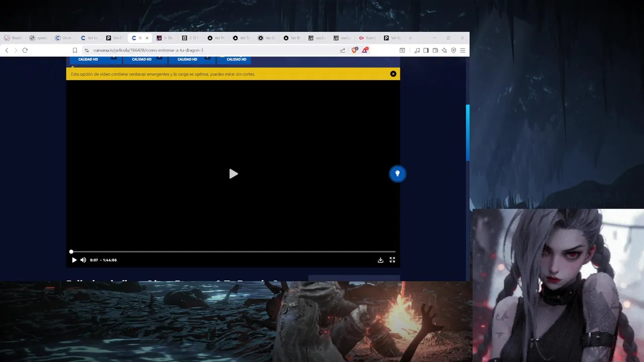Open the Brave VPN shield icon
The image size is (644, 362).
pyautogui.click(x=453, y=50)
